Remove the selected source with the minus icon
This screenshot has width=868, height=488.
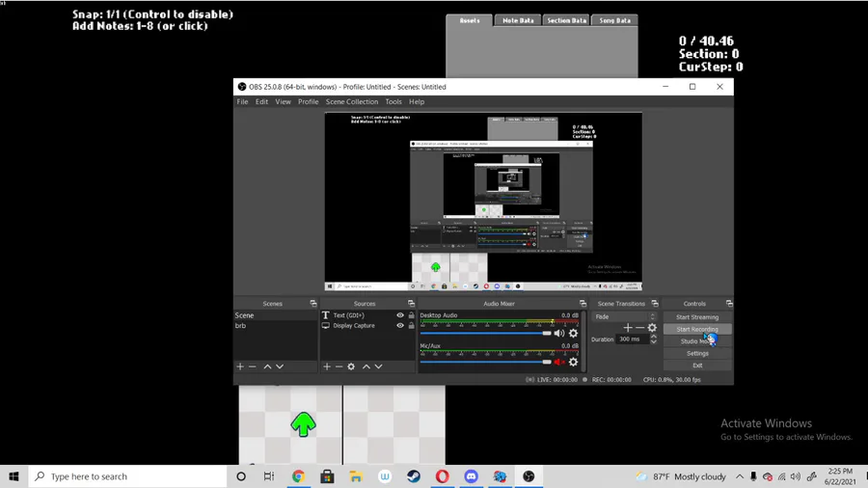click(x=339, y=366)
